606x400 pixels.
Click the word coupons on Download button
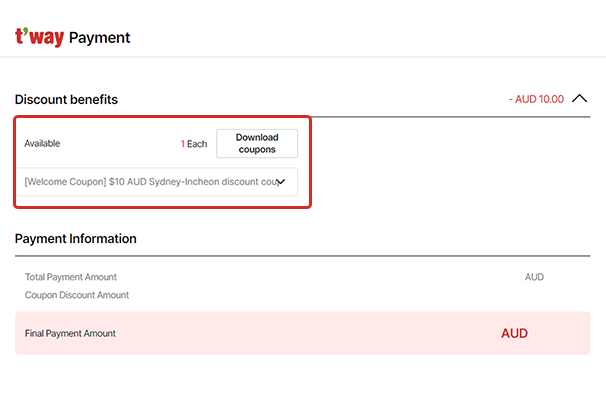click(x=257, y=150)
